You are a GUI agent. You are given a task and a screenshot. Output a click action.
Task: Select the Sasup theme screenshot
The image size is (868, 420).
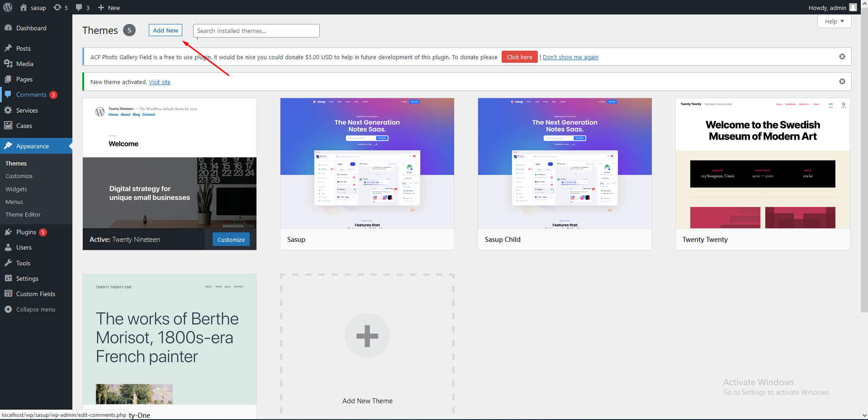(x=367, y=163)
